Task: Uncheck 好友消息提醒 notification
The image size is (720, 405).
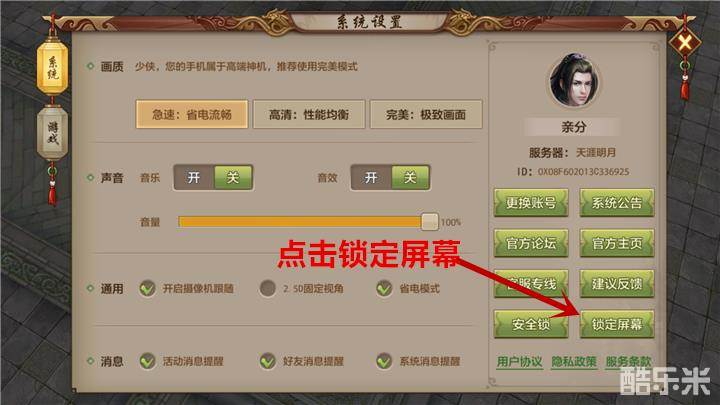Action: [x=267, y=361]
